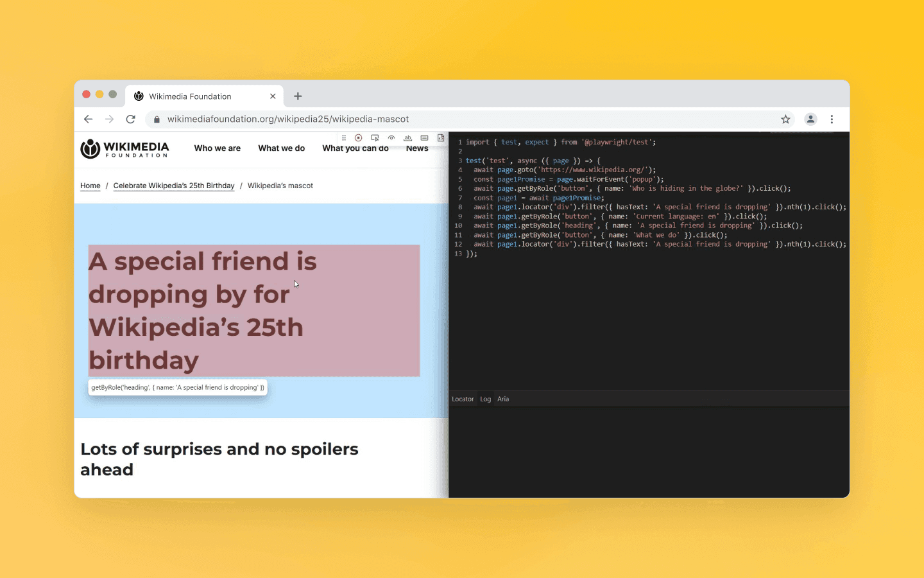
Task: Open the browser profile avatar
Action: point(810,119)
